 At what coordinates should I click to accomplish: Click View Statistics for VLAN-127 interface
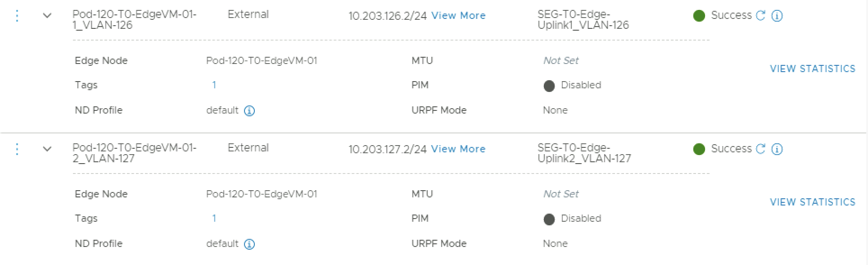[812, 202]
